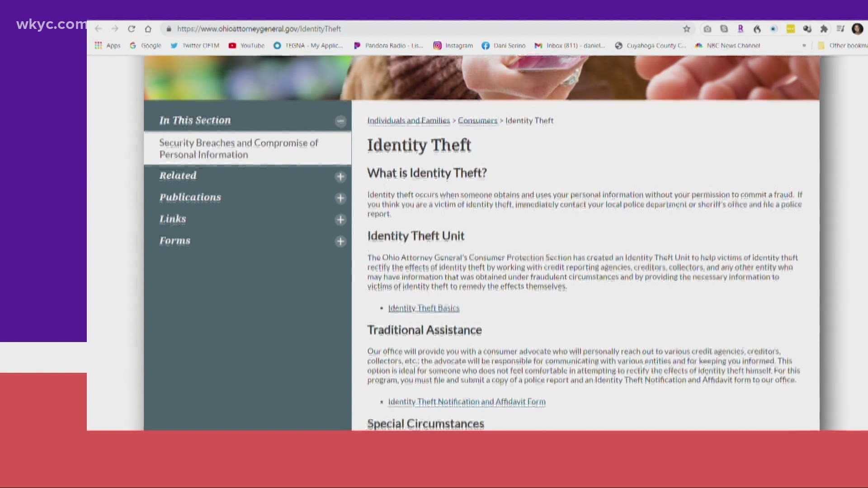Click the browser home icon
Screen dimensions: 868x488
(148, 29)
